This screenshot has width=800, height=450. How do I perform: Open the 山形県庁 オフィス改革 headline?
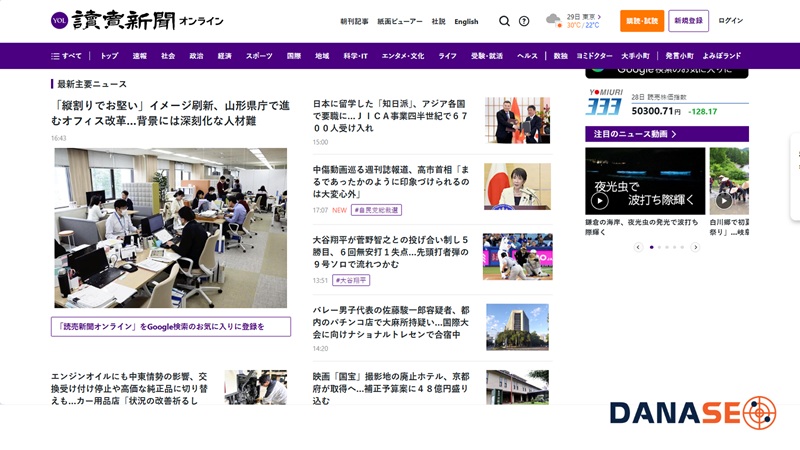click(x=170, y=113)
